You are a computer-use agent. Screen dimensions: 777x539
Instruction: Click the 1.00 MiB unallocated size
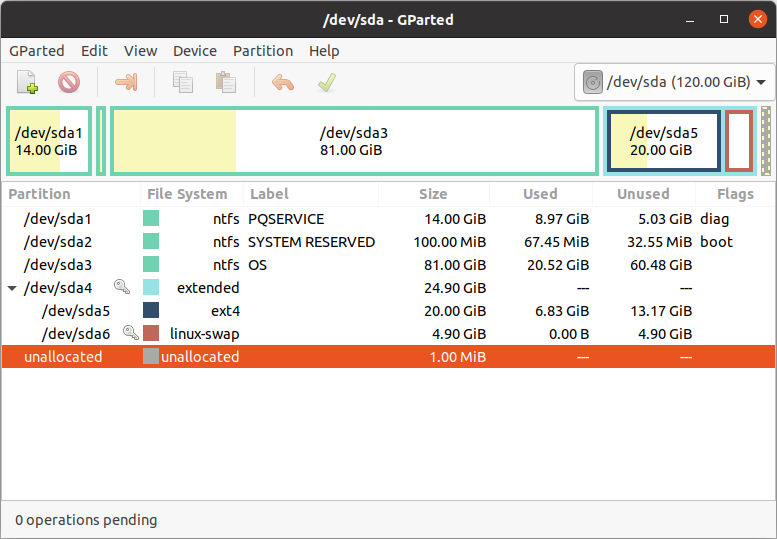click(457, 357)
